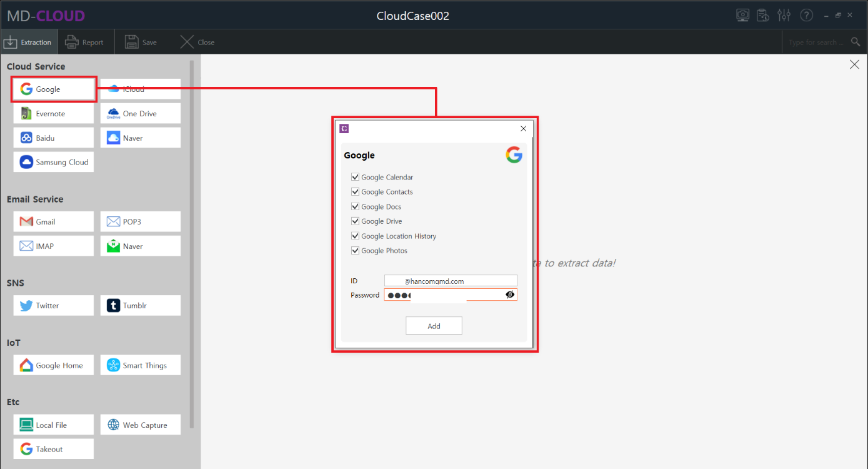Click the Cloud Service heading
This screenshot has width=868, height=469.
click(x=36, y=66)
